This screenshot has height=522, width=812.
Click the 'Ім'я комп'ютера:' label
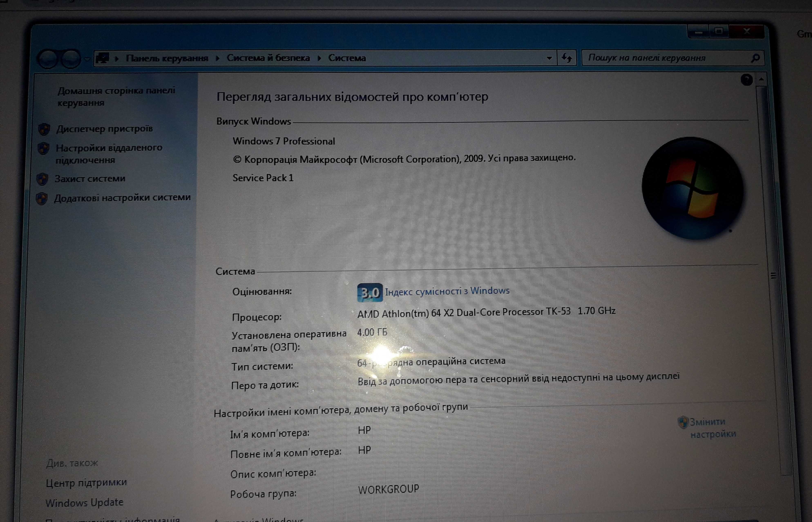click(270, 433)
